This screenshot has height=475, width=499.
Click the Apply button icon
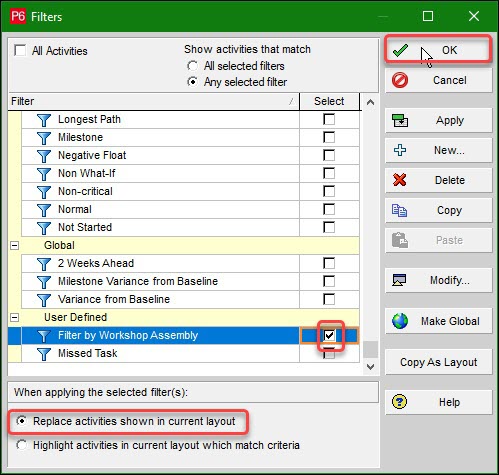click(400, 120)
